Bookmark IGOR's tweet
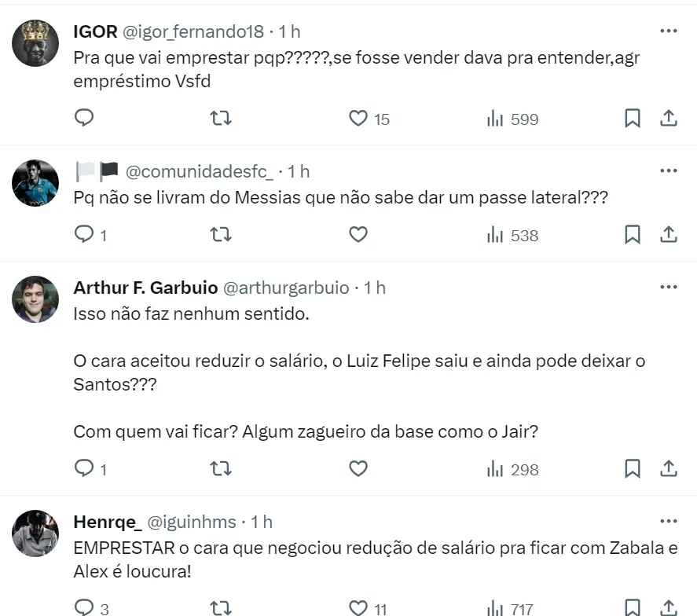This screenshot has height=616, width=697. coord(633,118)
